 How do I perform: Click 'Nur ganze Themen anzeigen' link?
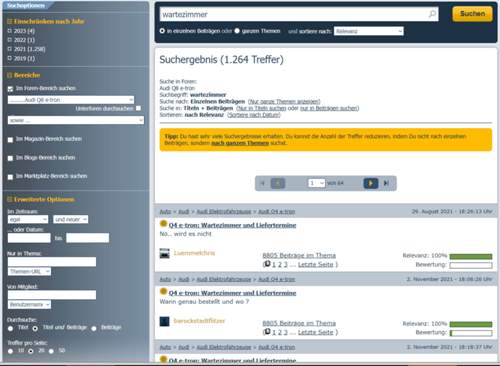284,101
